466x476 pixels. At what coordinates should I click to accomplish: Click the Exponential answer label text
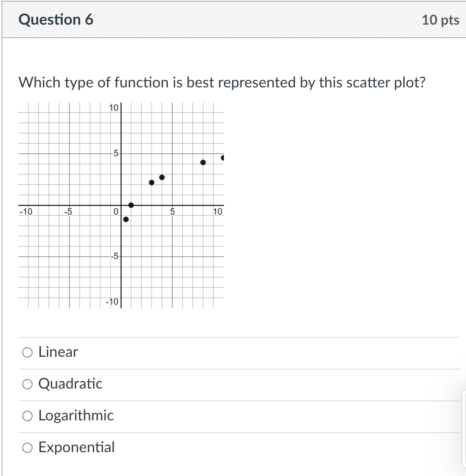(76, 447)
